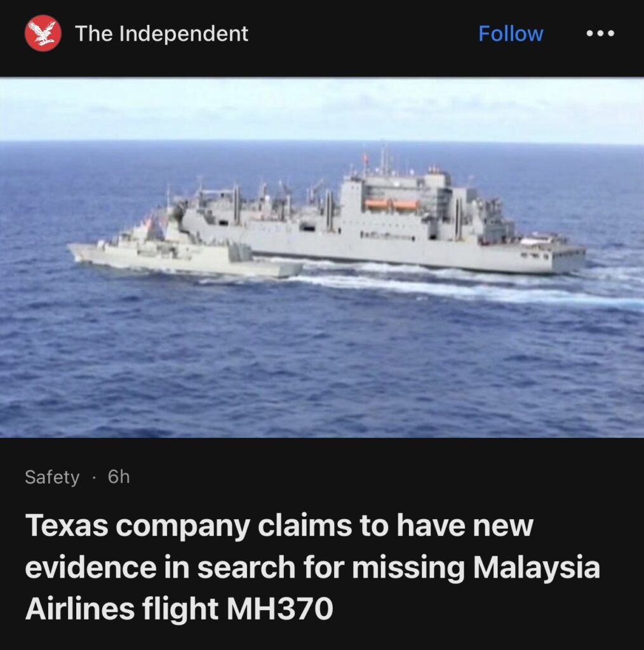The width and height of the screenshot is (644, 650).
Task: Open The Independent publisher name link
Action: pos(161,34)
